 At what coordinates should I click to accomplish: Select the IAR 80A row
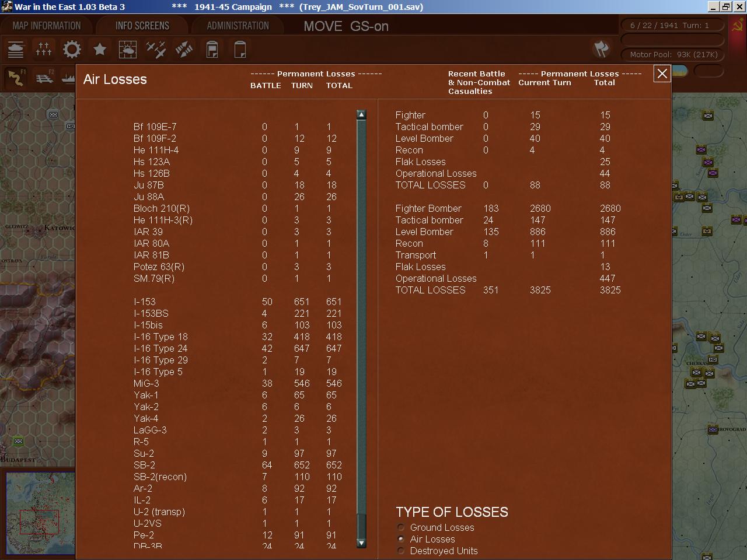point(235,243)
